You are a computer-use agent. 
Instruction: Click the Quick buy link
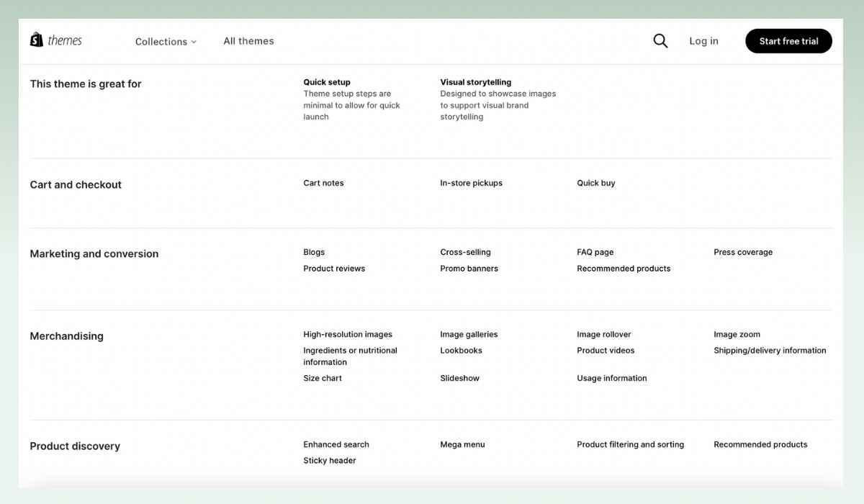tap(595, 183)
